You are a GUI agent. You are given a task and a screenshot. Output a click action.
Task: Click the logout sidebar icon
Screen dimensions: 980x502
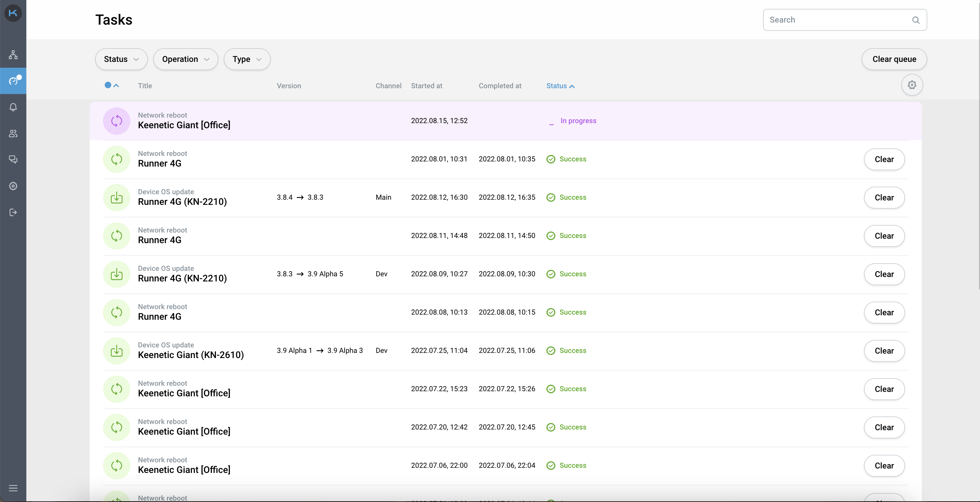13,212
